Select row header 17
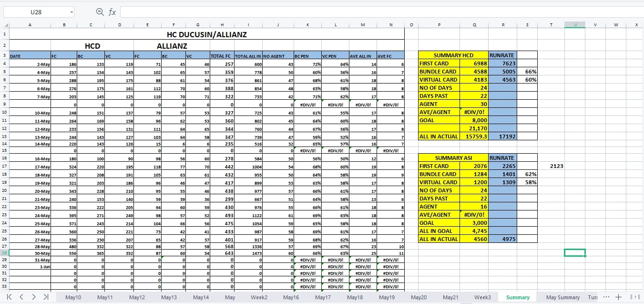This screenshot has height=304, width=644. [4, 167]
